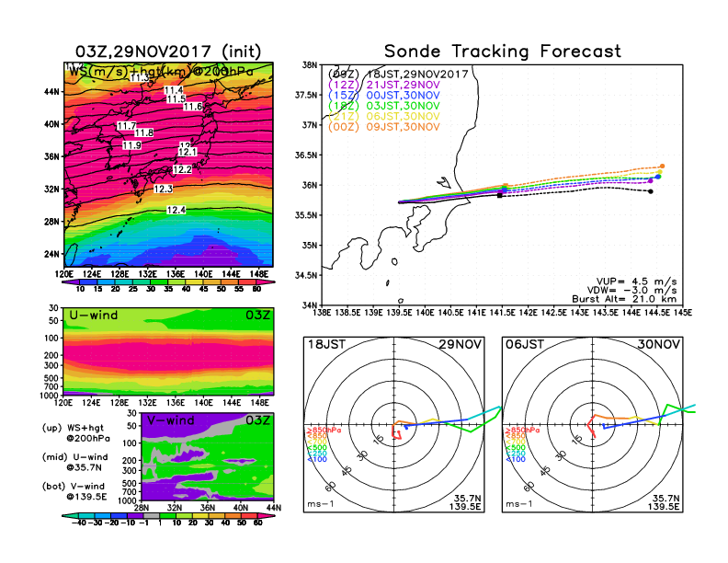Image resolution: width=728 pixels, height=563 pixels.
Task: Click "03Z" in the V-wind panel
Action: click(257, 420)
